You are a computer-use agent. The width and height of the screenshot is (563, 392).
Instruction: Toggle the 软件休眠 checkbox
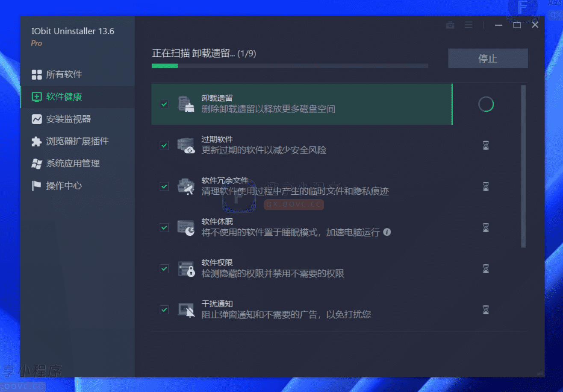[164, 227]
